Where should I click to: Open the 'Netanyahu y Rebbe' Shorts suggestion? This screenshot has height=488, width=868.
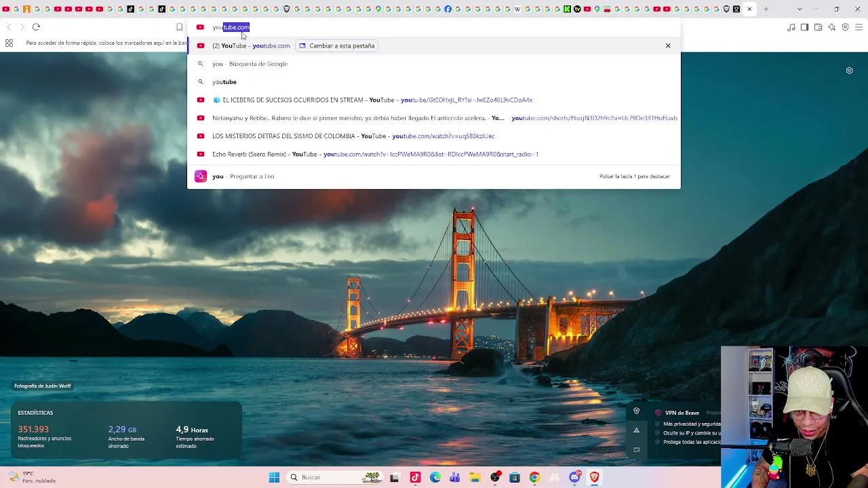point(434,118)
